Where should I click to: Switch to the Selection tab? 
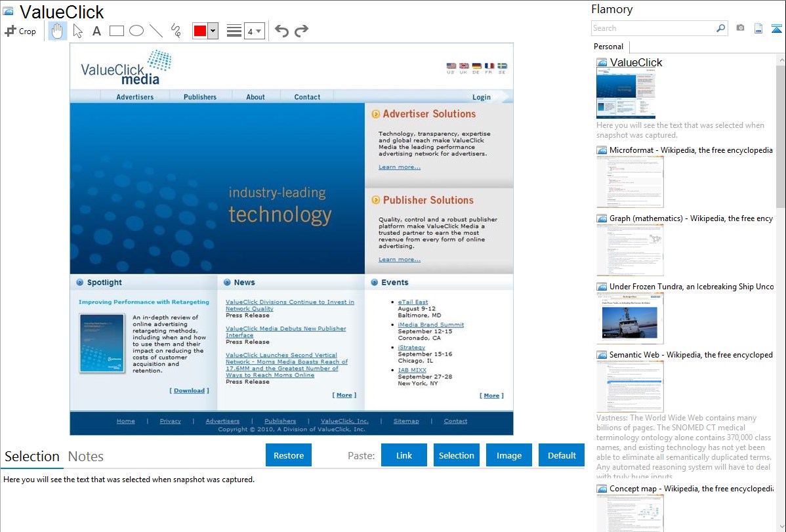[31, 457]
